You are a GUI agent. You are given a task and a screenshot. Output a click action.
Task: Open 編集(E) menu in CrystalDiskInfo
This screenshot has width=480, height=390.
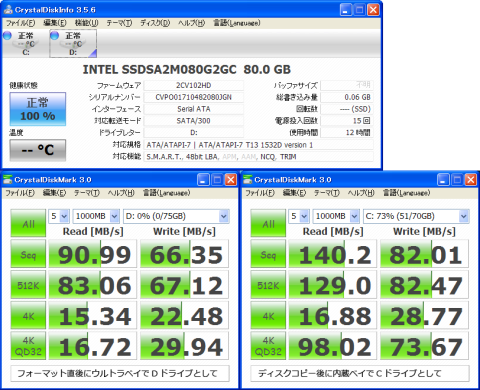coord(55,23)
